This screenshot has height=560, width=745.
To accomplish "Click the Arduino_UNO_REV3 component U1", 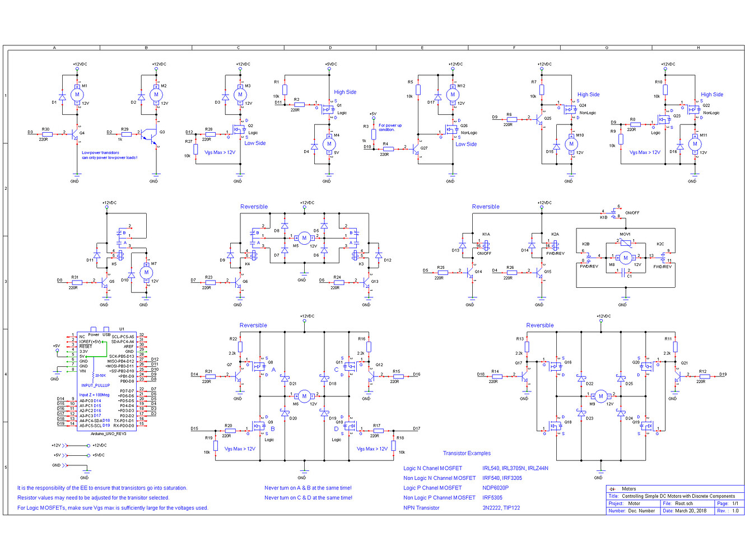I will (x=106, y=381).
